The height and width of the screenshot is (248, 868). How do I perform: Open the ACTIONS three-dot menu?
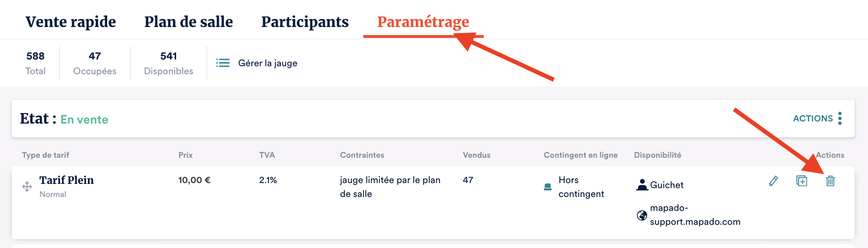point(840,119)
